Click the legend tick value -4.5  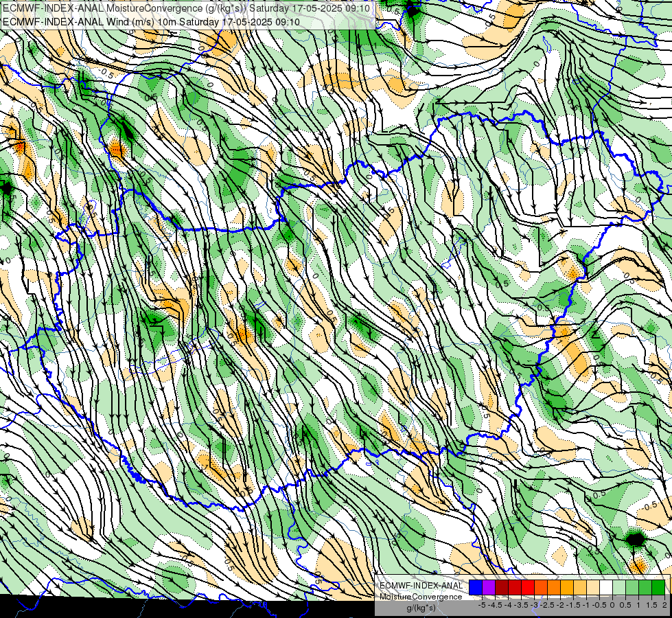click(495, 605)
